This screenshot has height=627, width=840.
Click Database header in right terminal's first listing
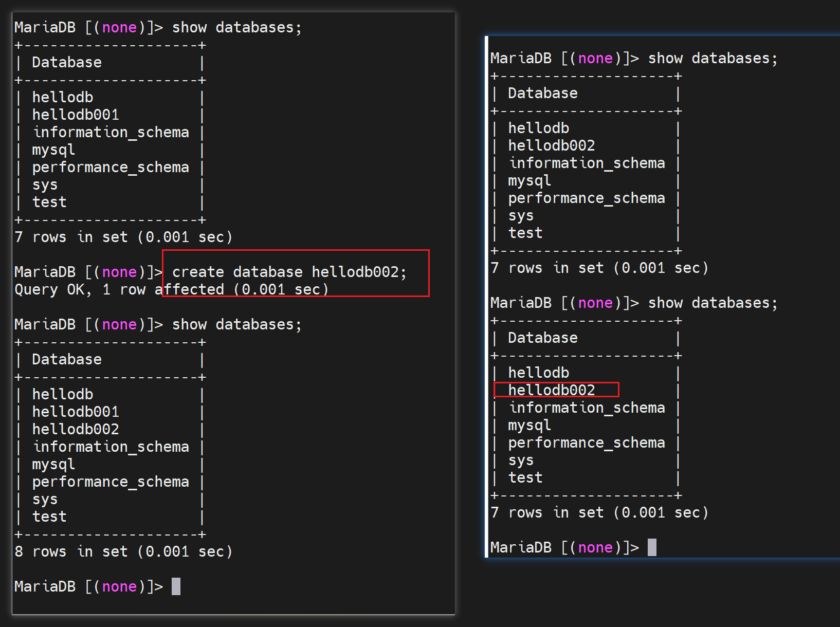(x=543, y=93)
